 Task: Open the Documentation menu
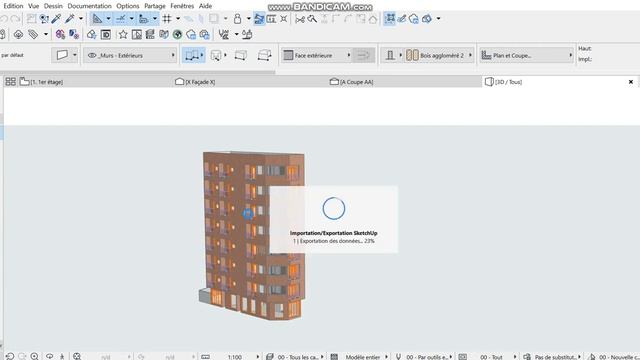(x=89, y=6)
